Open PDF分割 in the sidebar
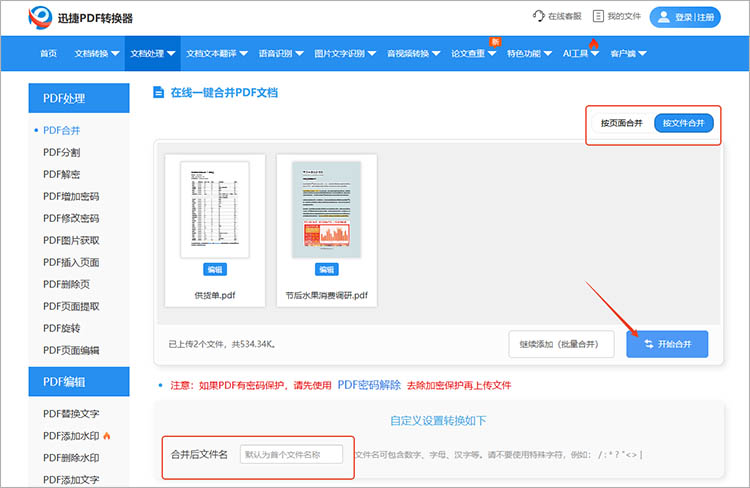750x488 pixels. pyautogui.click(x=62, y=152)
